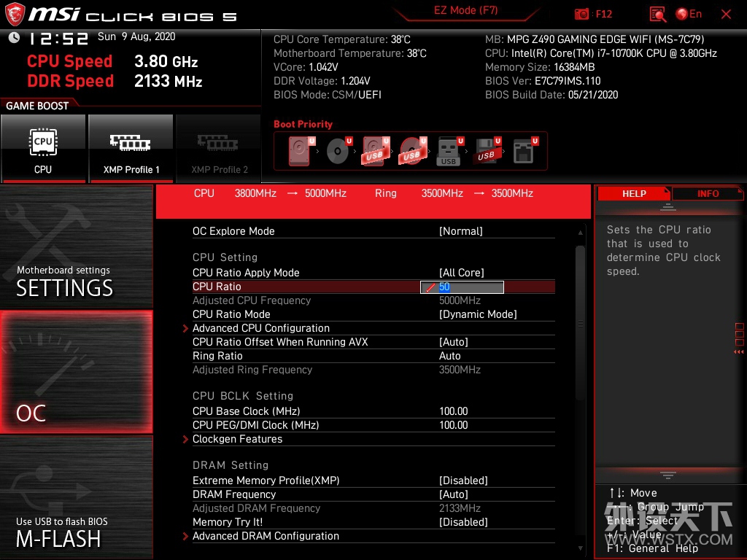Viewport: 747px width, 560px height.
Task: Switch to the INFO tab
Action: point(708,193)
